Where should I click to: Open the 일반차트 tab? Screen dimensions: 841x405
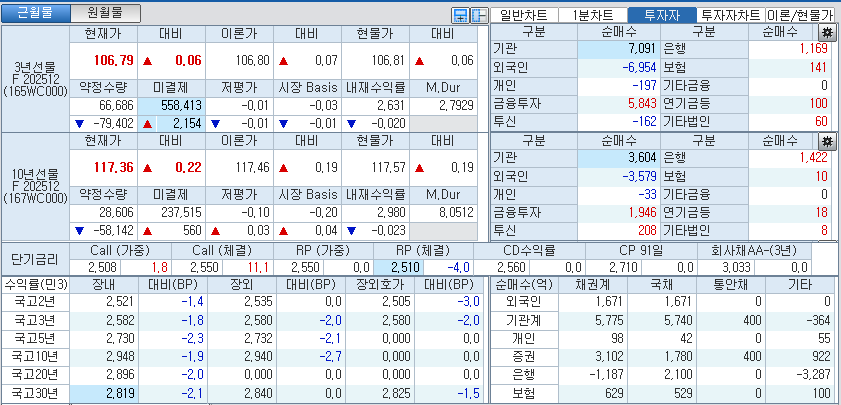click(525, 16)
